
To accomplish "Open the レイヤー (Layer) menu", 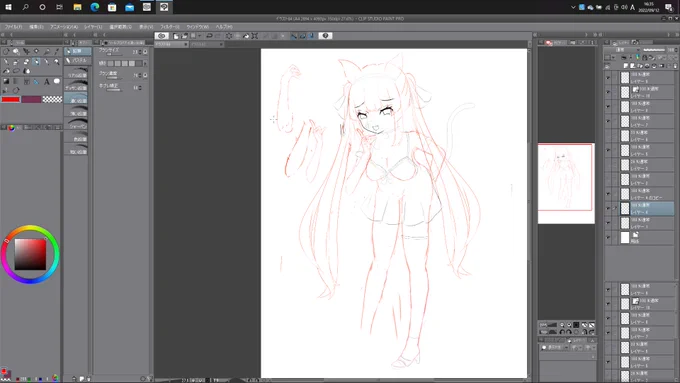I will (93, 27).
